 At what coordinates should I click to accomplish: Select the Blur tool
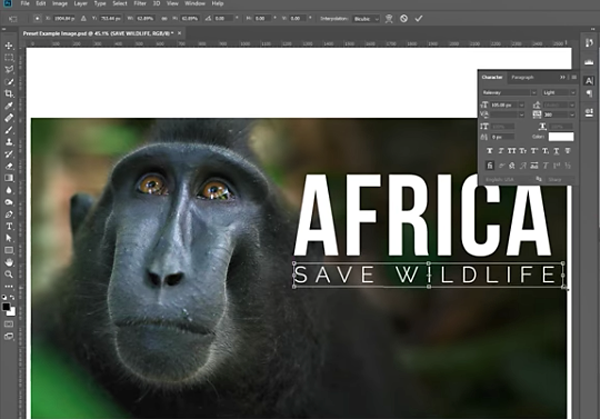(9, 190)
